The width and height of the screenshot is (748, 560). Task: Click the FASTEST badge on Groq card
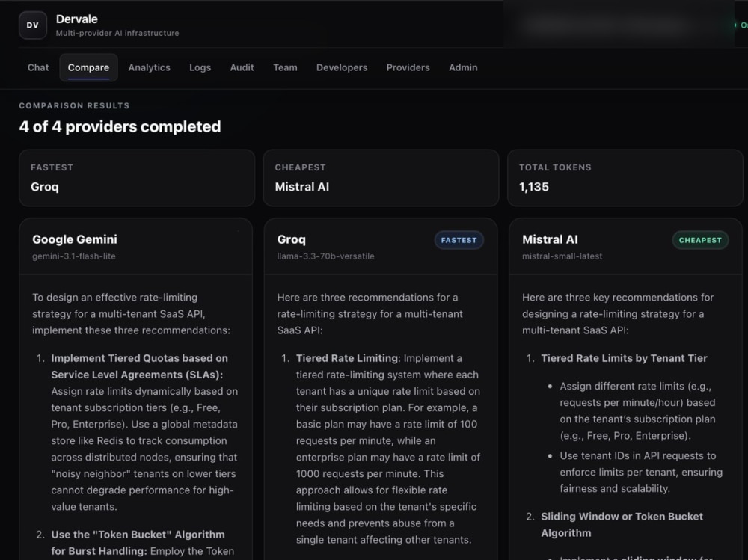(x=459, y=241)
